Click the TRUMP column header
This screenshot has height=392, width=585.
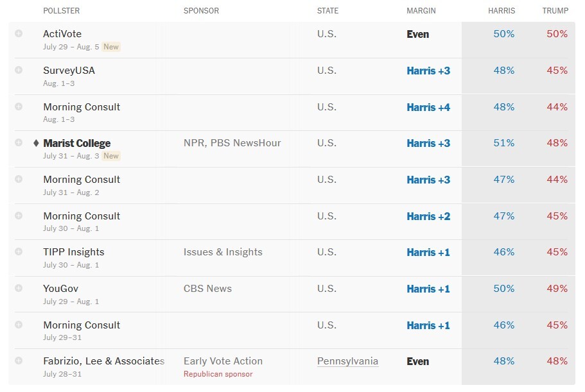tap(555, 11)
